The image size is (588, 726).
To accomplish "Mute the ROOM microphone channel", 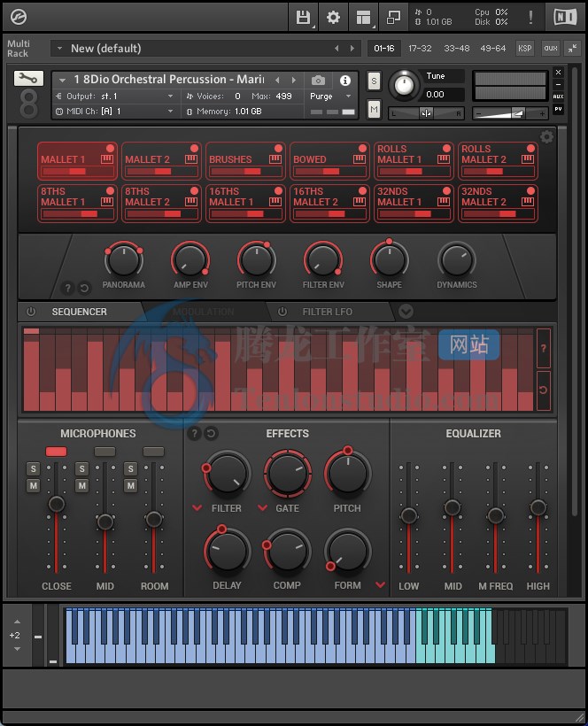I will pyautogui.click(x=130, y=486).
